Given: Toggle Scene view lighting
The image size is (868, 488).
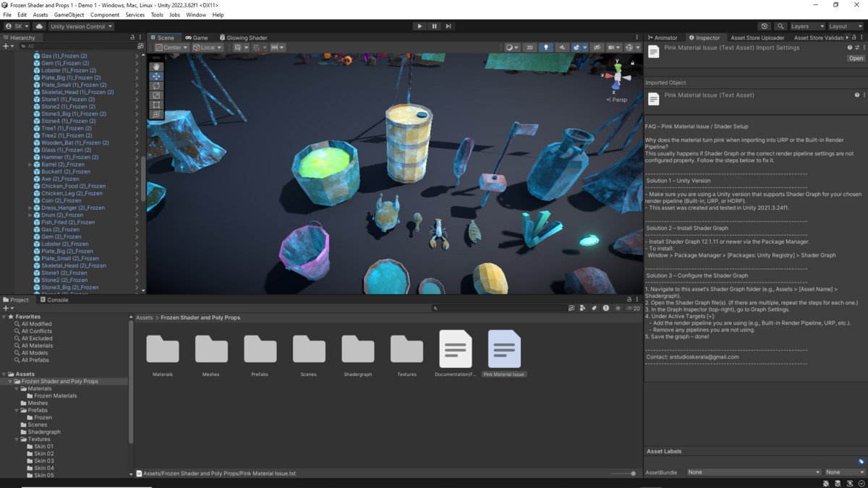Looking at the screenshot, I should tap(546, 47).
